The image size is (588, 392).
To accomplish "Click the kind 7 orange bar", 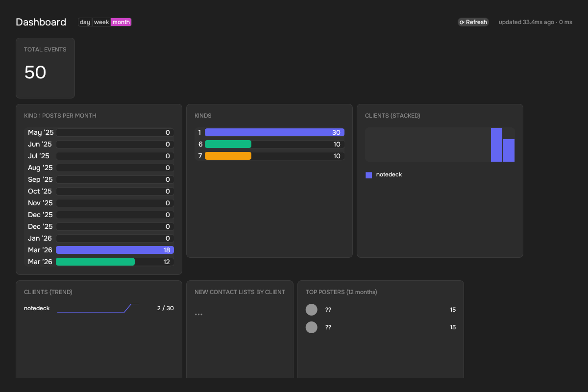I will (228, 156).
